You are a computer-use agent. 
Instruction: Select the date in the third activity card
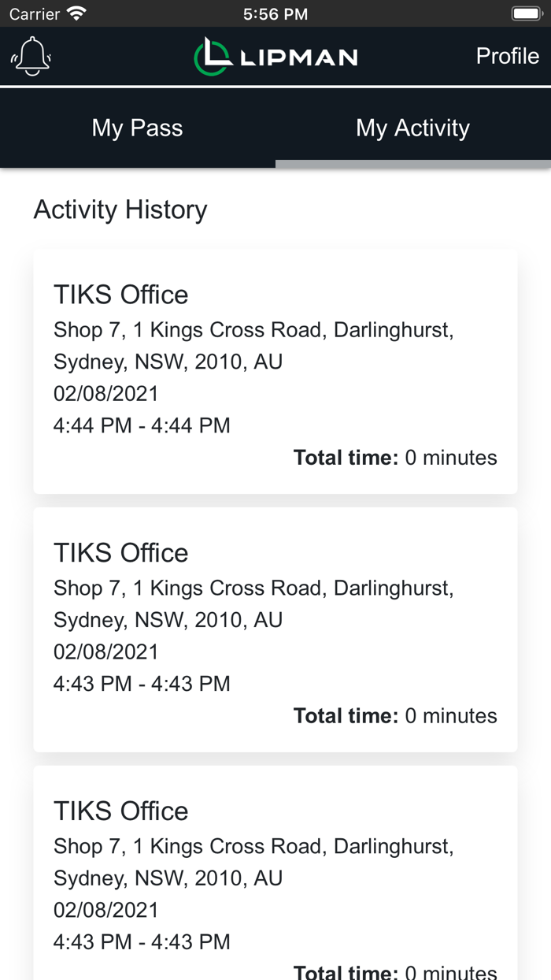tap(106, 910)
